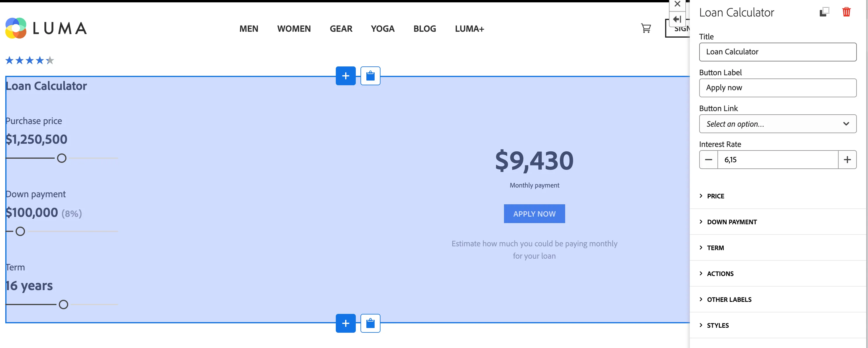Duplicate the Loan Calculator block
This screenshot has width=868, height=348.
point(824,12)
